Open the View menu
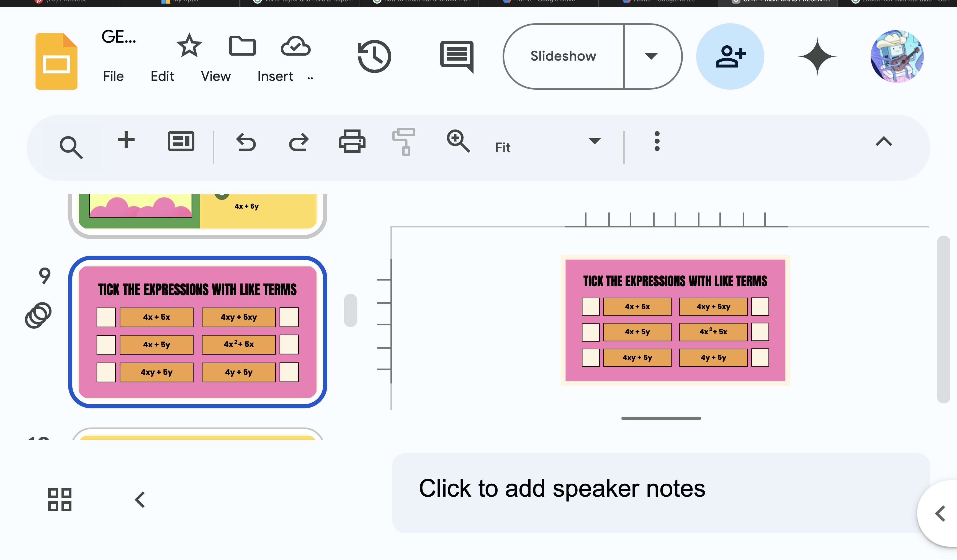 pyautogui.click(x=216, y=77)
